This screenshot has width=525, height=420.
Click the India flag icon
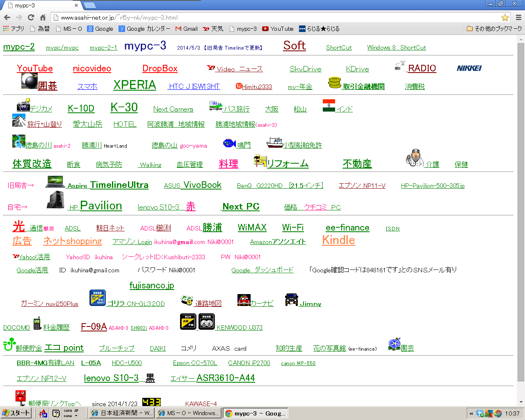tap(329, 105)
